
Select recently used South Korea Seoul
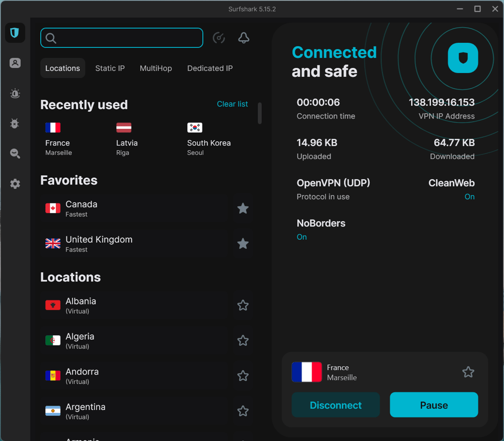click(209, 139)
